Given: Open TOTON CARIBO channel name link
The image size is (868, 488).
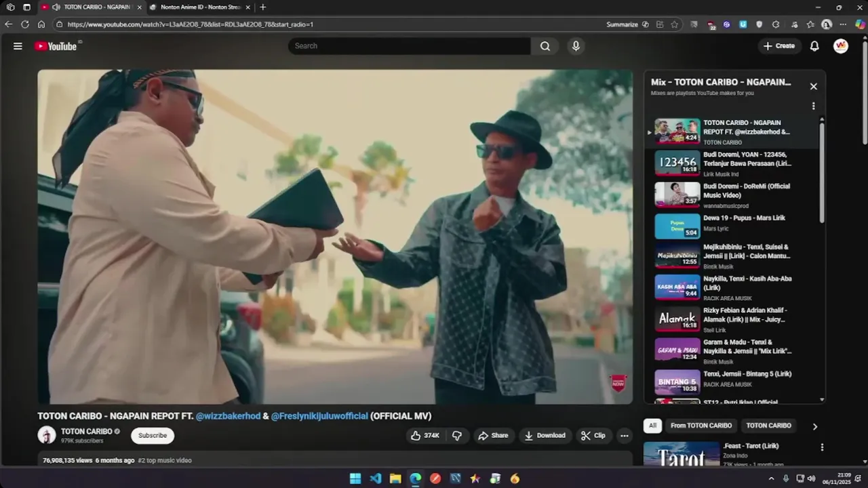Looking at the screenshot, I should tap(86, 432).
